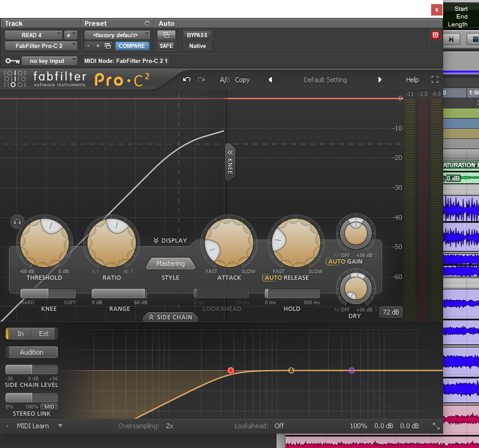Screen dimensions: 479x448
Task: Click the purple low-pass filter node
Action: point(351,370)
